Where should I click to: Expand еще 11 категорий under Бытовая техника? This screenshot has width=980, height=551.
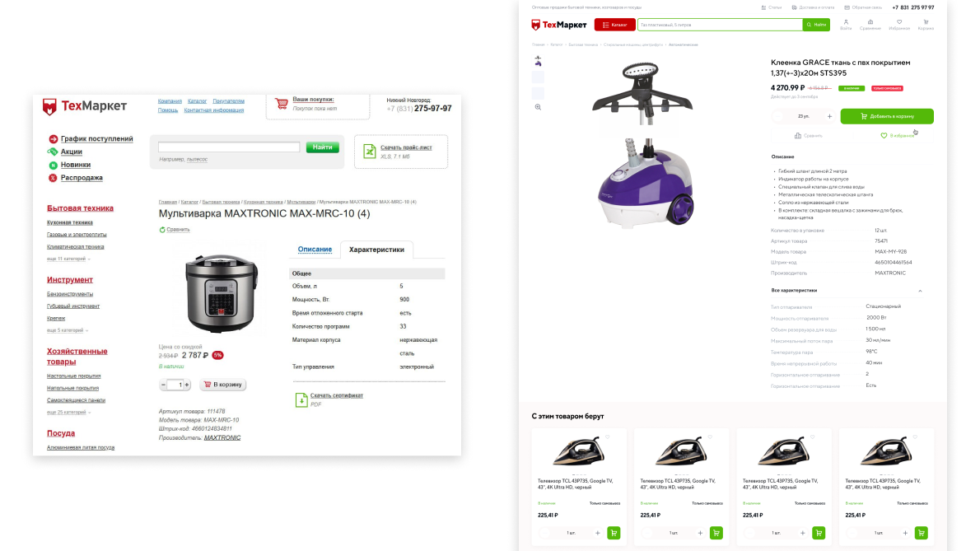point(68,259)
